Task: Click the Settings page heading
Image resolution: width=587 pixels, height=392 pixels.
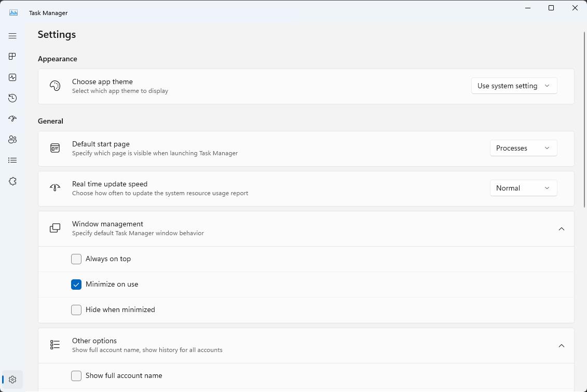Action: (x=57, y=34)
